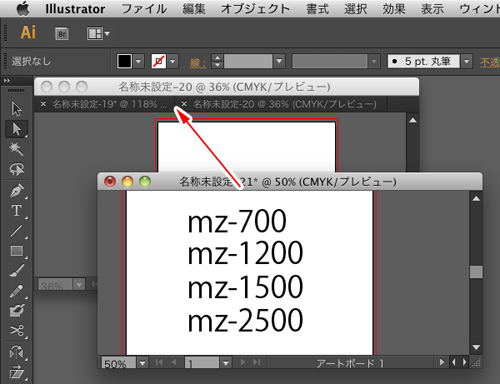The image size is (500, 384).
Task: Click the 50% zoom field in front window
Action: [119, 363]
